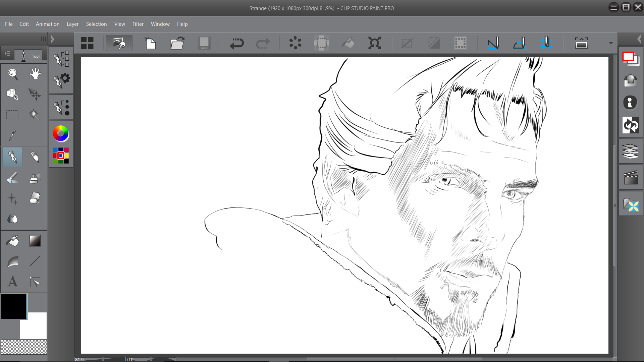The image size is (644, 362).
Task: Select the Correct line tool
Action: click(35, 282)
